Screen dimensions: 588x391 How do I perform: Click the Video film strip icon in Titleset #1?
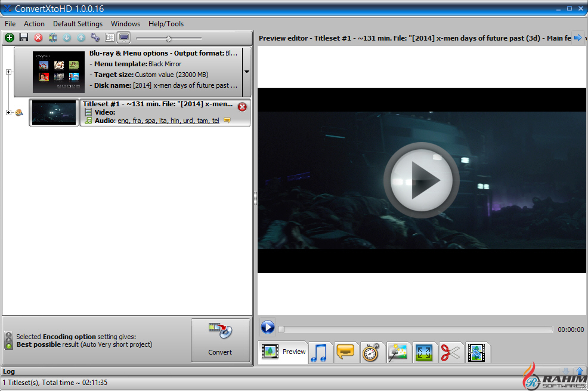(88, 112)
